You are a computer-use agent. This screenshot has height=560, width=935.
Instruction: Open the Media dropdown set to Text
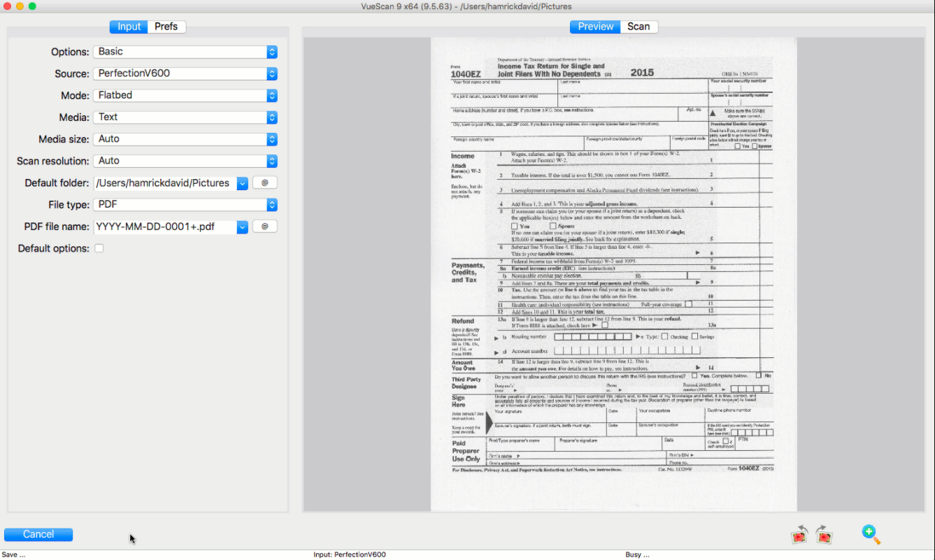(x=185, y=117)
